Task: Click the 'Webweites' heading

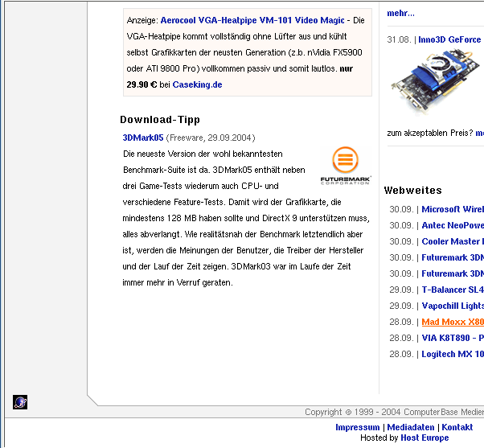Action: pos(412,190)
